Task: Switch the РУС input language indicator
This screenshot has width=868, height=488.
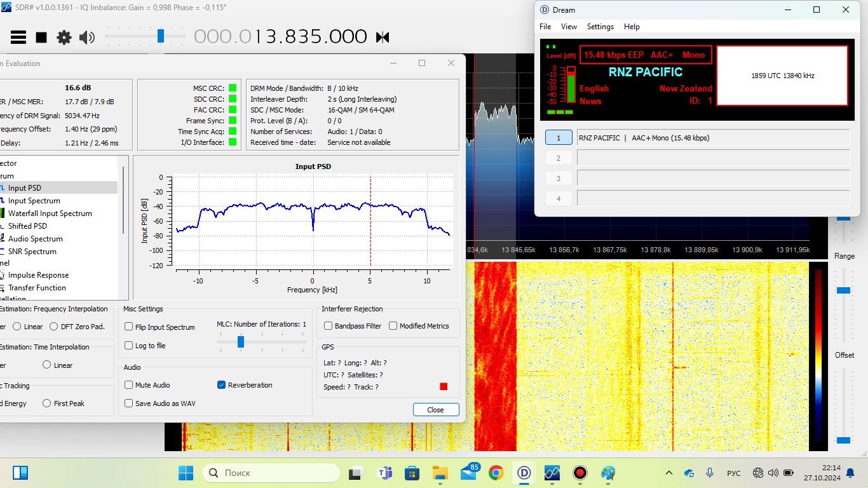Action: (x=734, y=473)
